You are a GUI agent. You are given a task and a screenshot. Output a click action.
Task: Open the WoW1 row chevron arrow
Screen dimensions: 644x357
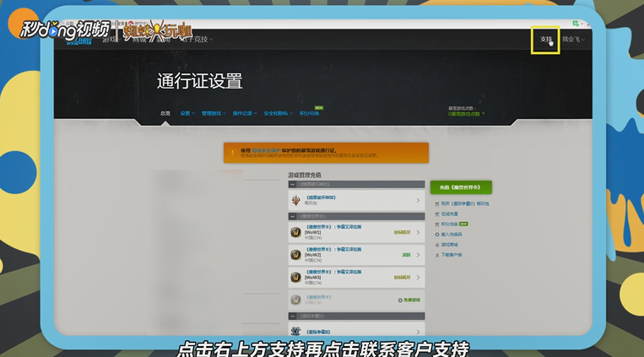pos(418,233)
